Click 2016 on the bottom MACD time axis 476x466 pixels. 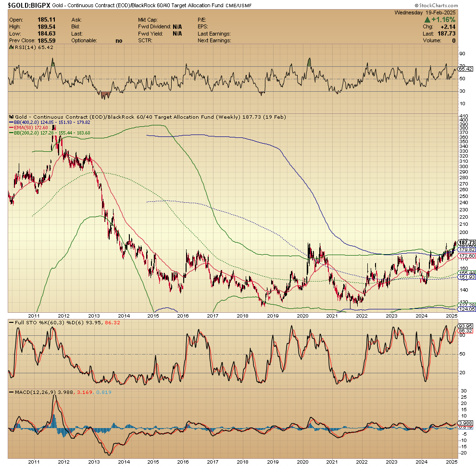pyautogui.click(x=183, y=462)
